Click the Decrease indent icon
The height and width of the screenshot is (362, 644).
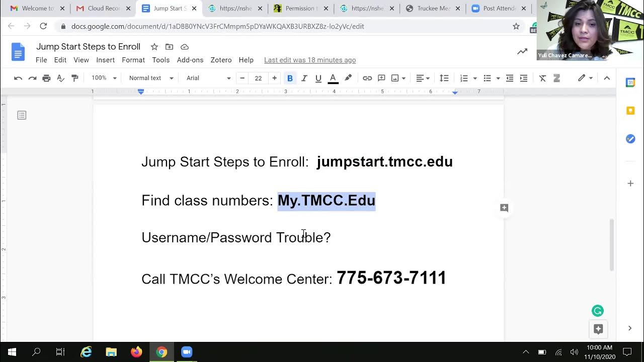pyautogui.click(x=510, y=78)
